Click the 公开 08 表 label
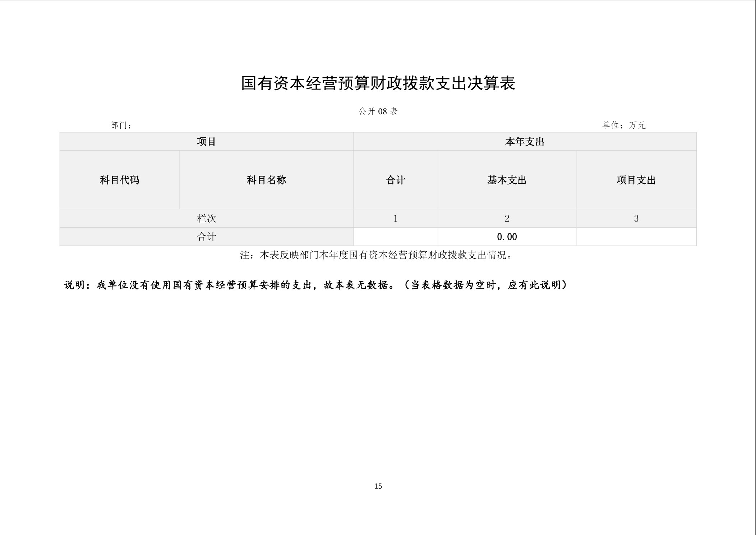 (378, 111)
